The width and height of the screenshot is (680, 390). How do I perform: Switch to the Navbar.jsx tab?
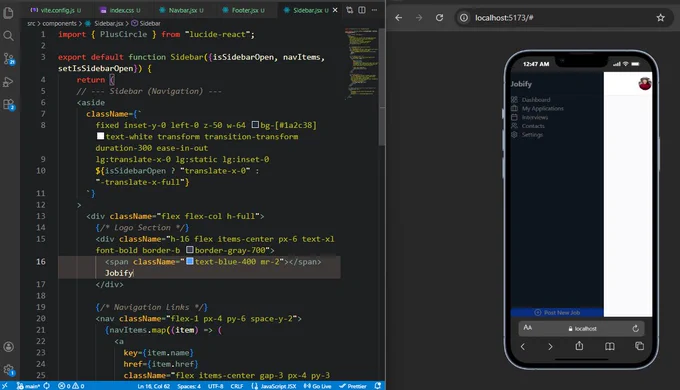(181, 10)
